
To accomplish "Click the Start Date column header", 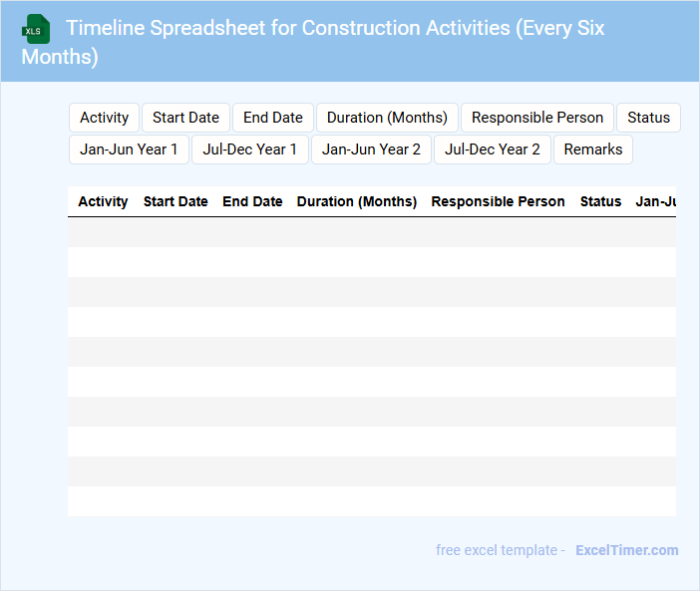I will (175, 201).
